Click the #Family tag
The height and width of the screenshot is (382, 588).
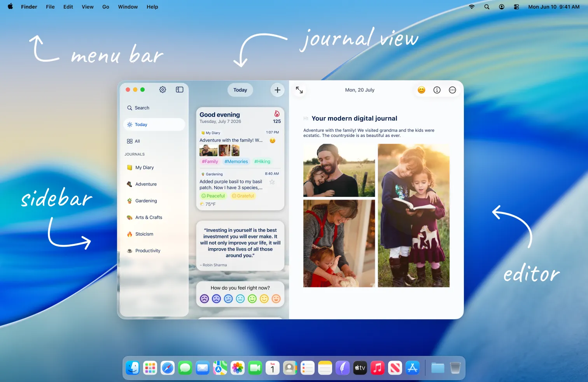(210, 161)
